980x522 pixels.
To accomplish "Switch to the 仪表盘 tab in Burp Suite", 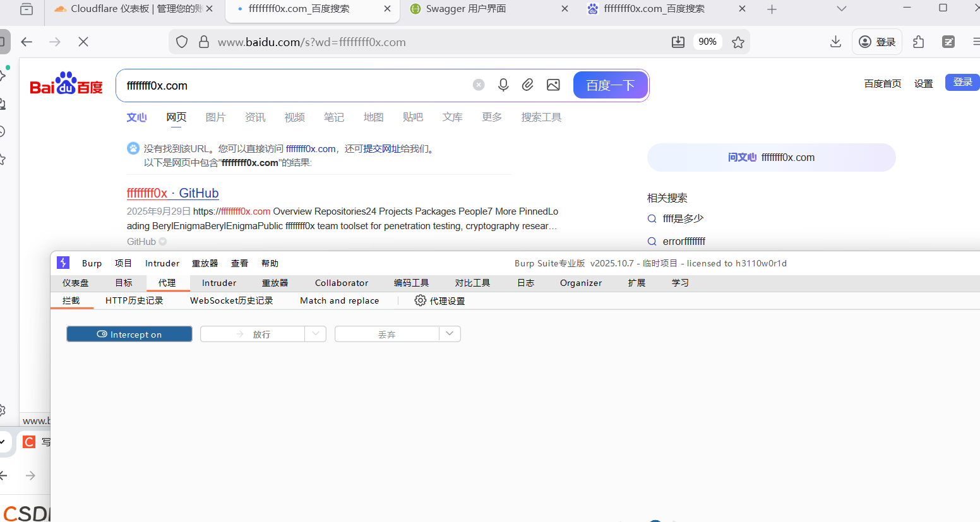I will 76,283.
